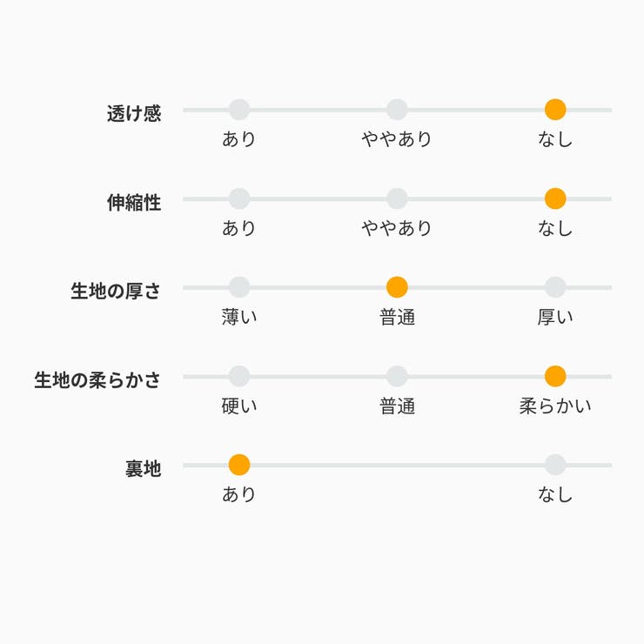Select ややあり dot on 透け感 slider
Viewport: 644px width, 644px height.
click(397, 110)
